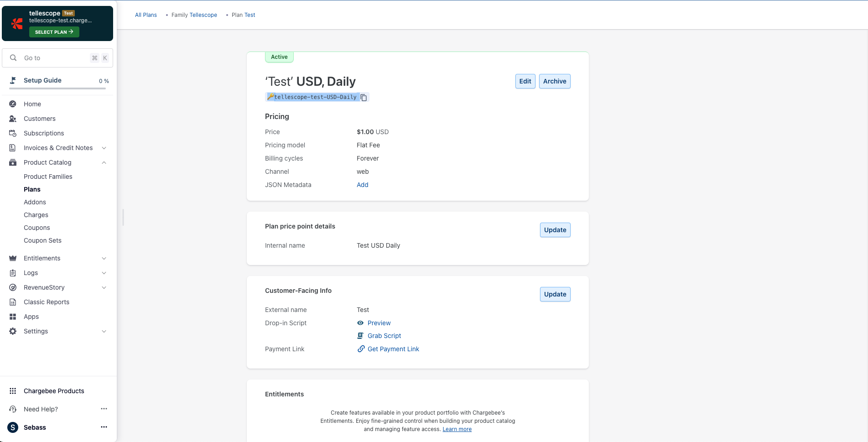Screen dimensions: 868x442
Task: Open Home via its sidebar icon
Action: click(x=13, y=104)
